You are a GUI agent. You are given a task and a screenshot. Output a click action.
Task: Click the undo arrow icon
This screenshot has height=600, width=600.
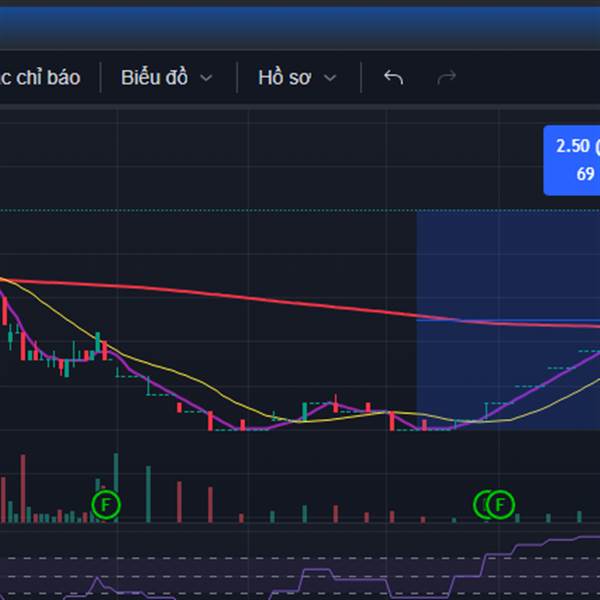click(393, 78)
